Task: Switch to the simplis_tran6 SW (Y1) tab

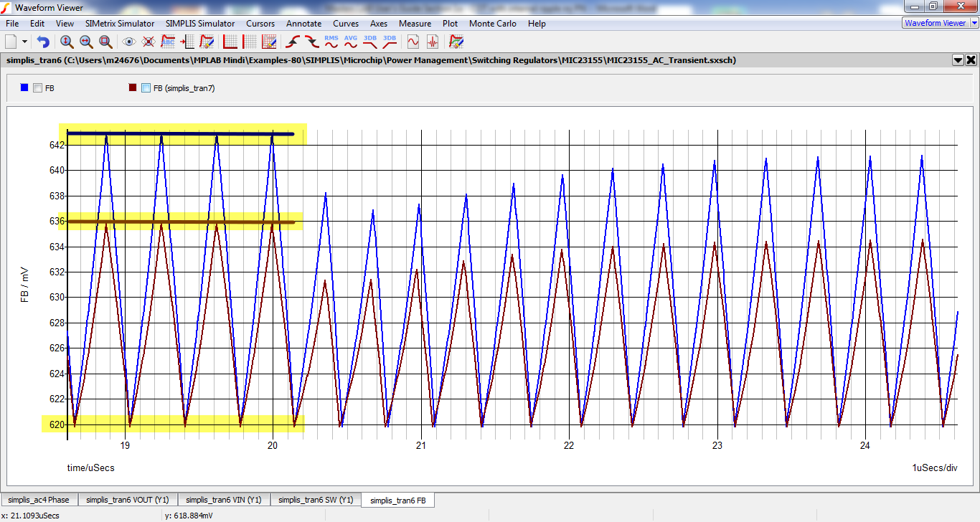Action: coord(316,500)
